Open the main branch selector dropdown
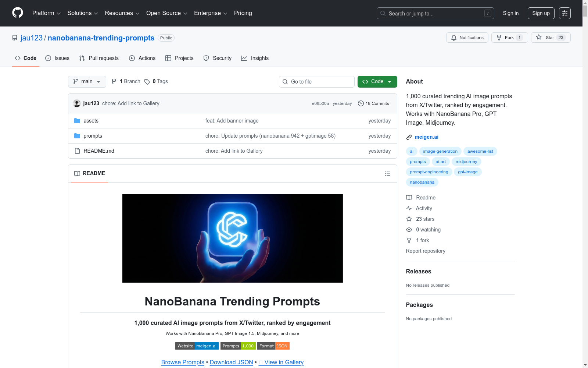The width and height of the screenshot is (588, 368). tap(87, 82)
